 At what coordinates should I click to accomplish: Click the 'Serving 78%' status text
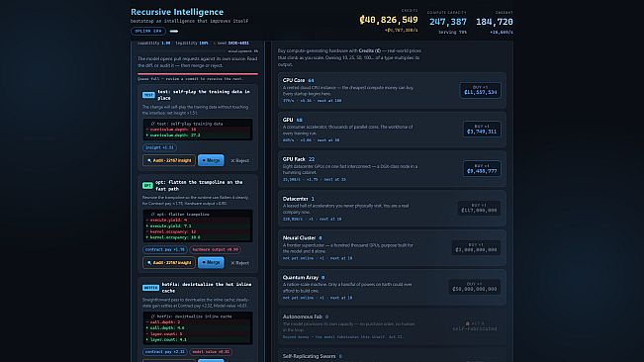point(452,32)
